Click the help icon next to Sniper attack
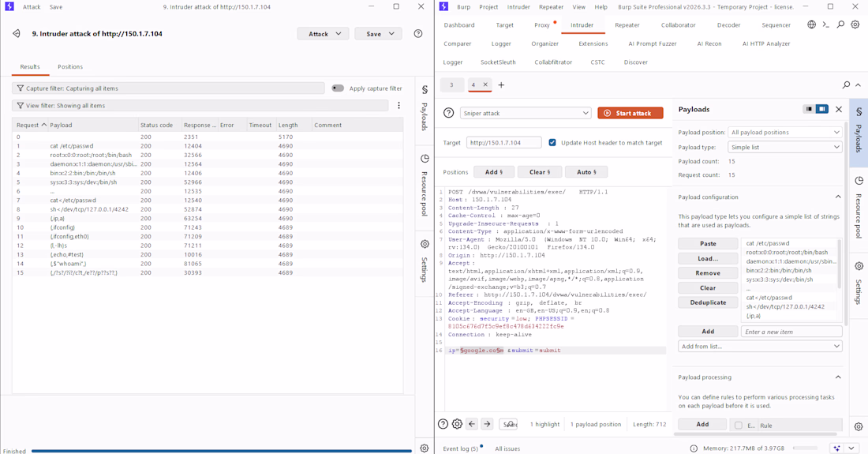The image size is (868, 454). coord(448,113)
